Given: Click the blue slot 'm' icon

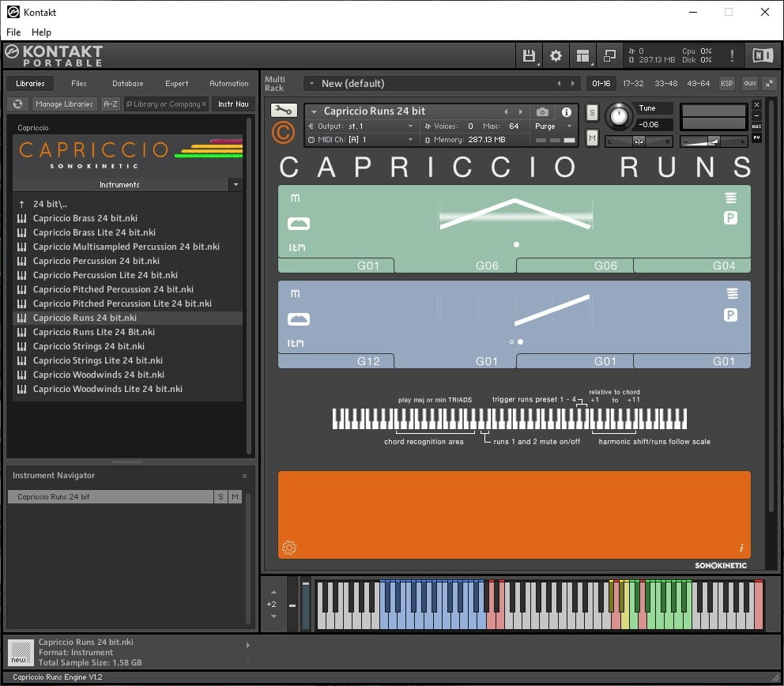Looking at the screenshot, I should click(295, 293).
